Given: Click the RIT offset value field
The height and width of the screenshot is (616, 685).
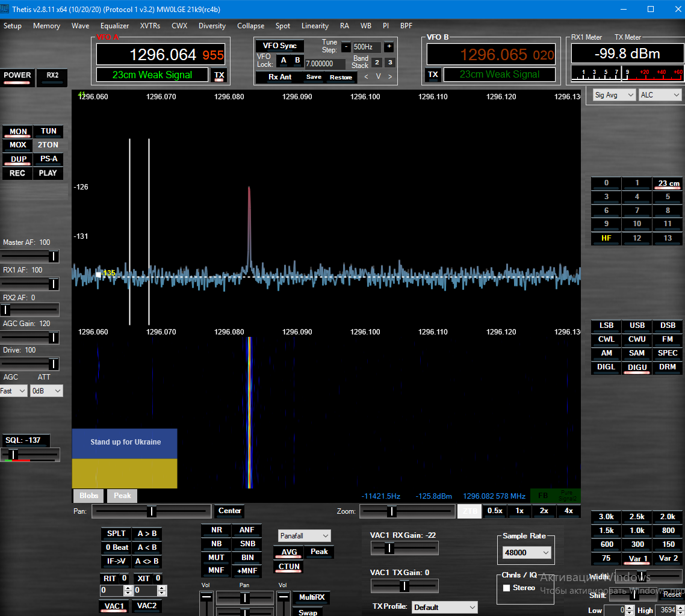Looking at the screenshot, I should [x=111, y=591].
